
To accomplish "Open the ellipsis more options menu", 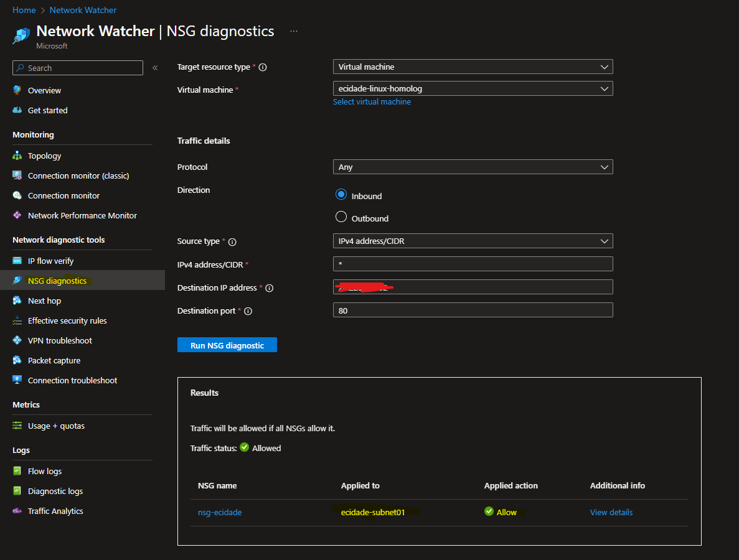I will click(x=294, y=31).
